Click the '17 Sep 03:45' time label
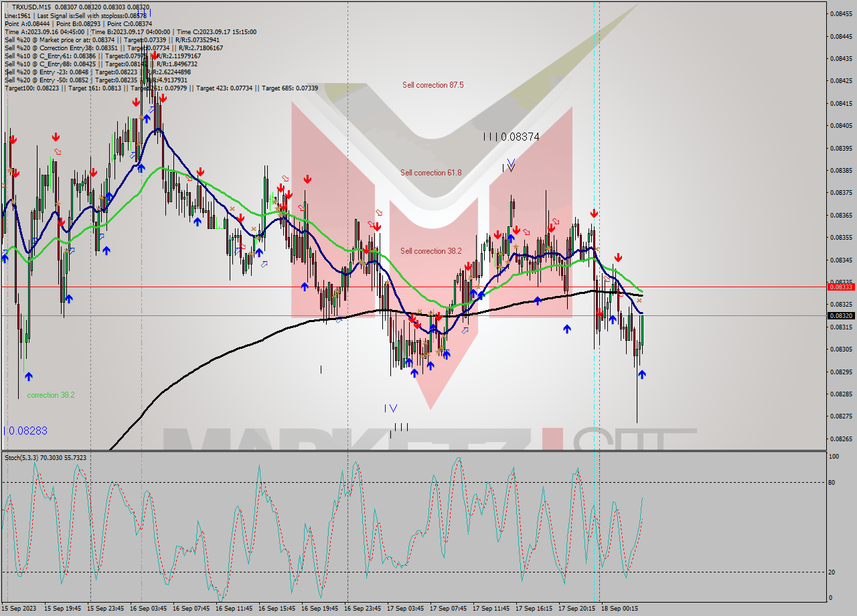This screenshot has width=857, height=616. click(405, 608)
